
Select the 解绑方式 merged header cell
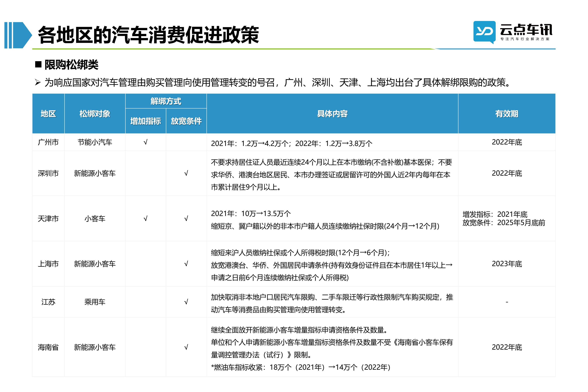[166, 101]
